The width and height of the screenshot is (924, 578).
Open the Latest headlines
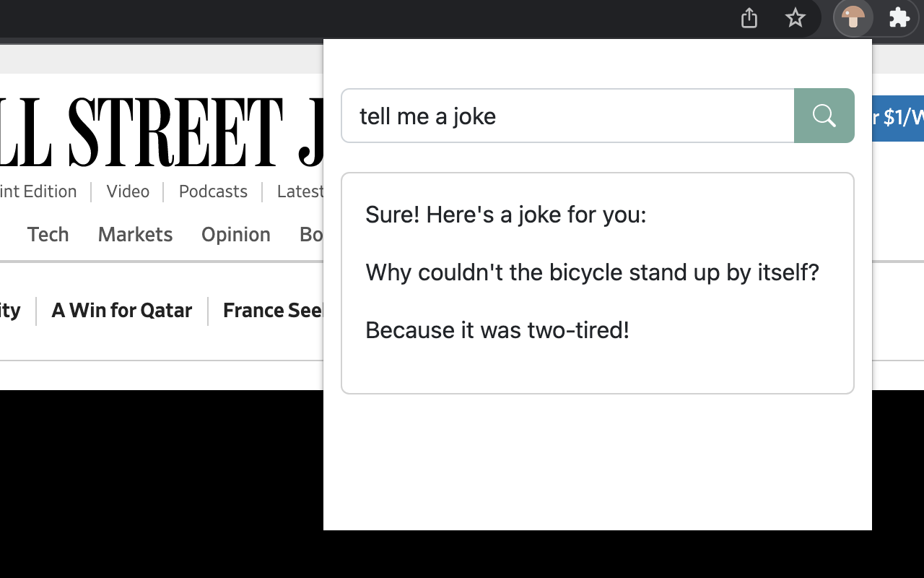(300, 191)
